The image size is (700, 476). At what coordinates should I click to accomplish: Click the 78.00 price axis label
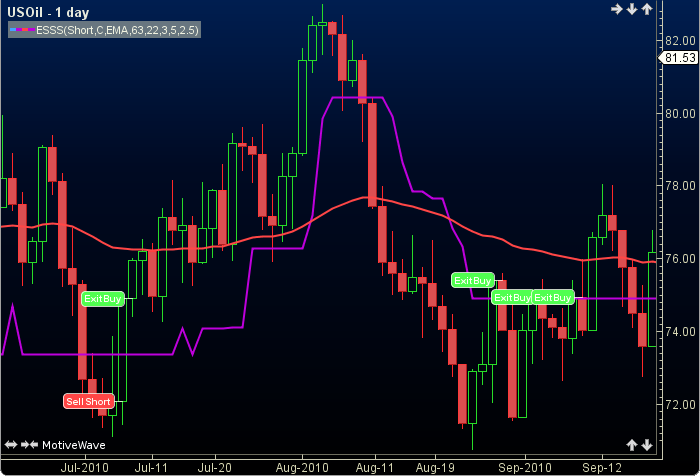[680, 186]
